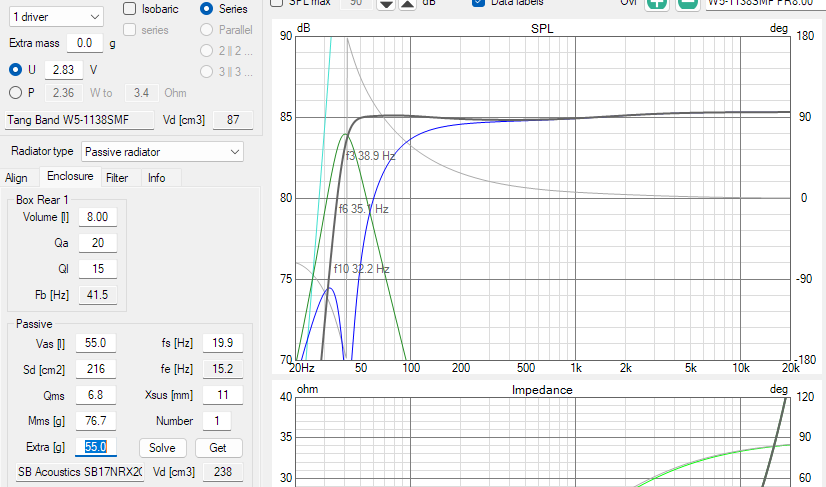The width and height of the screenshot is (826, 487).
Task: Click the Fb [Hz] field showing 41.5
Action: [97, 295]
